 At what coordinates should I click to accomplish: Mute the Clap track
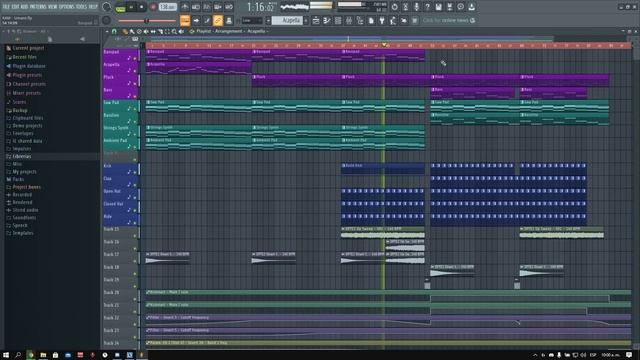point(135,184)
